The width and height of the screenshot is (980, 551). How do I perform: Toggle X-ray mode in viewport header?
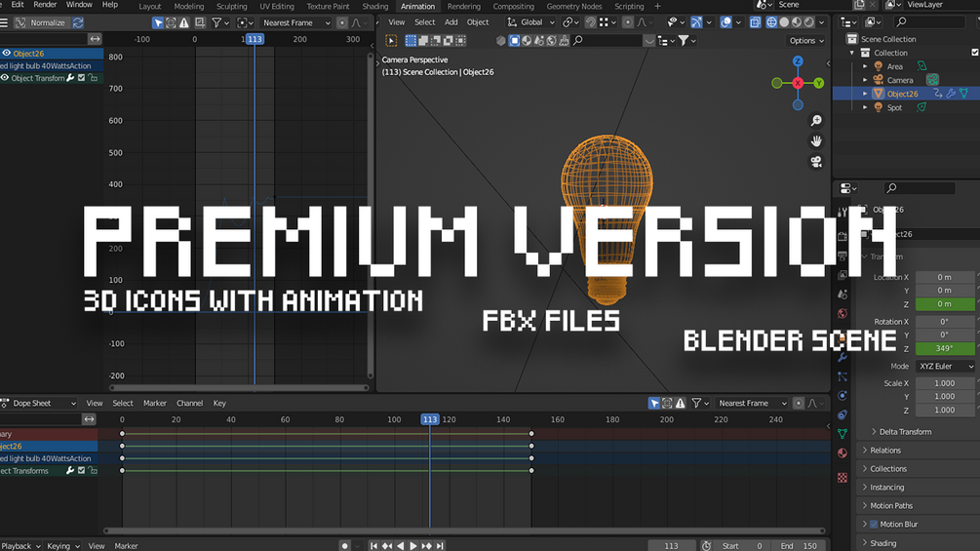(755, 22)
